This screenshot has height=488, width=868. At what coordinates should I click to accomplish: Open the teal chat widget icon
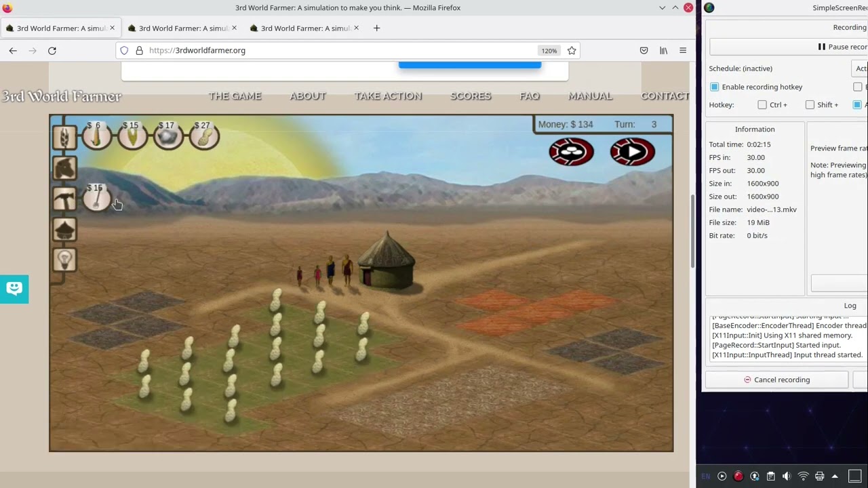(x=14, y=289)
